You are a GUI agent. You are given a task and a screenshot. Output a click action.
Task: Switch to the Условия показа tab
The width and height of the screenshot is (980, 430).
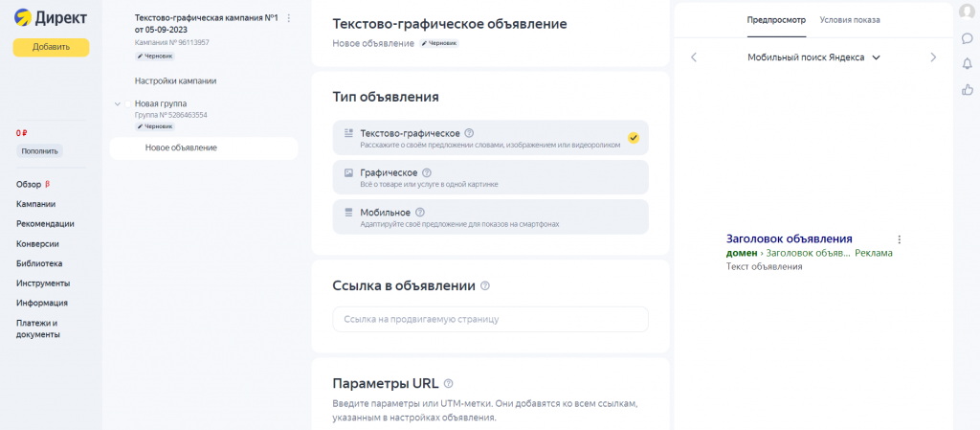[850, 20]
